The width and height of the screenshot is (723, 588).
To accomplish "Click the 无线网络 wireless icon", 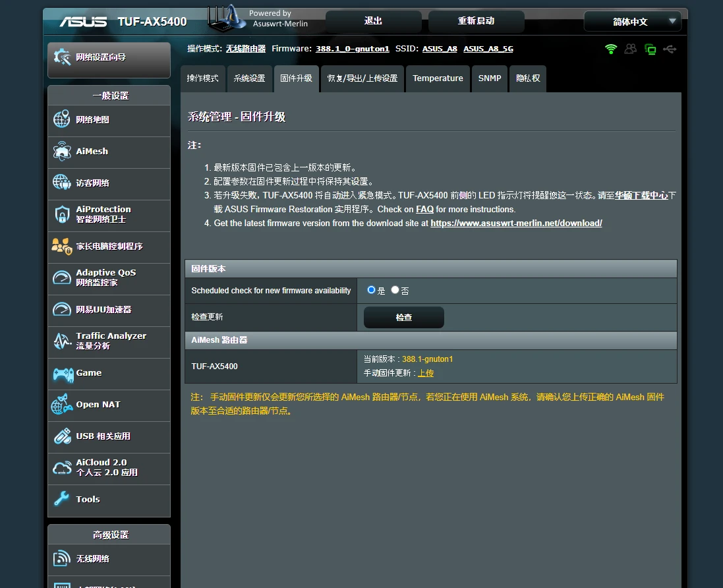I will point(62,558).
